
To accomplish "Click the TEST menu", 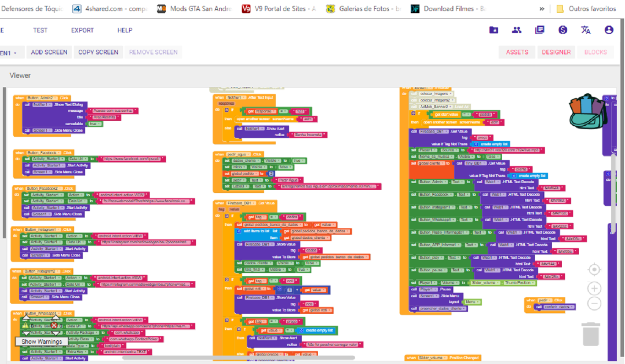I will (x=40, y=30).
